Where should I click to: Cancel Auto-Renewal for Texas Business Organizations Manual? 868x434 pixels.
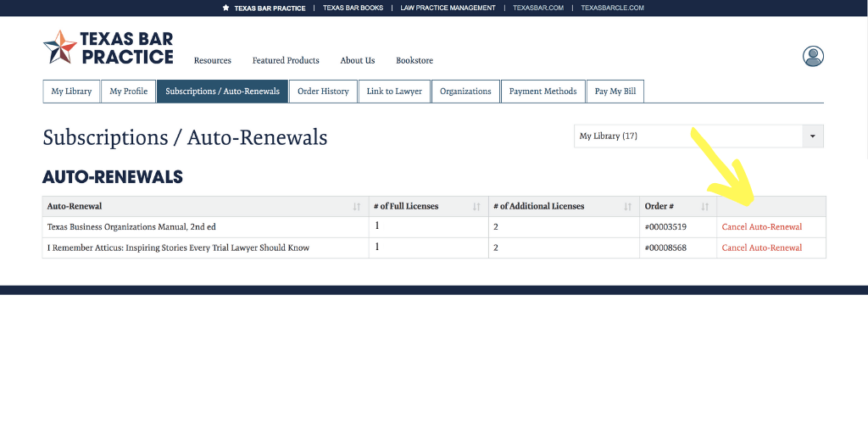[x=762, y=227]
